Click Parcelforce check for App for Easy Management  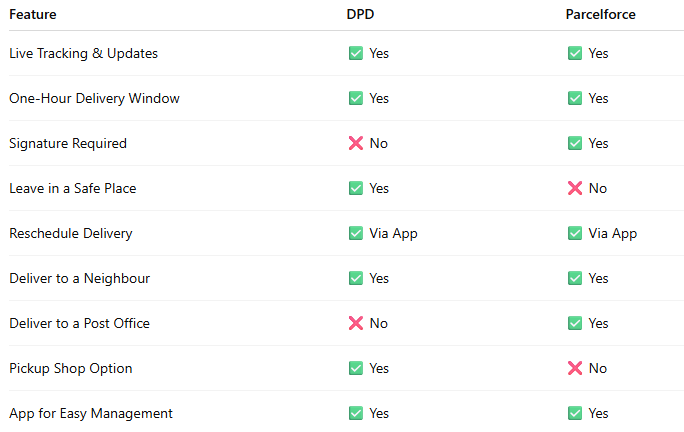click(x=574, y=413)
